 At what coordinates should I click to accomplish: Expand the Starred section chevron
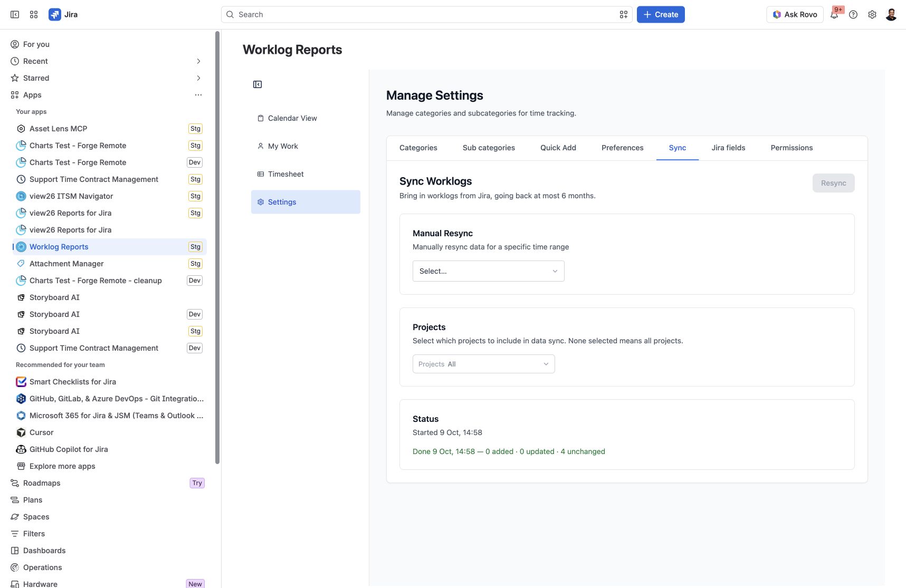click(198, 78)
